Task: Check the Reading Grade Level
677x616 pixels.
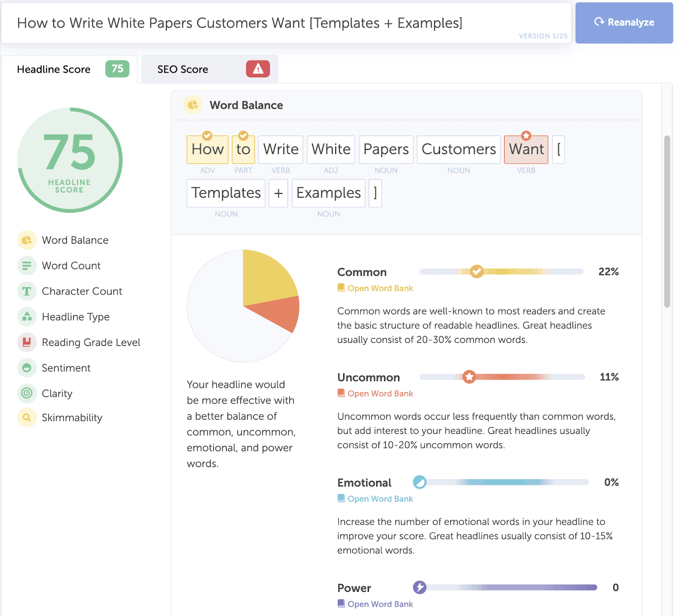Action: (91, 342)
